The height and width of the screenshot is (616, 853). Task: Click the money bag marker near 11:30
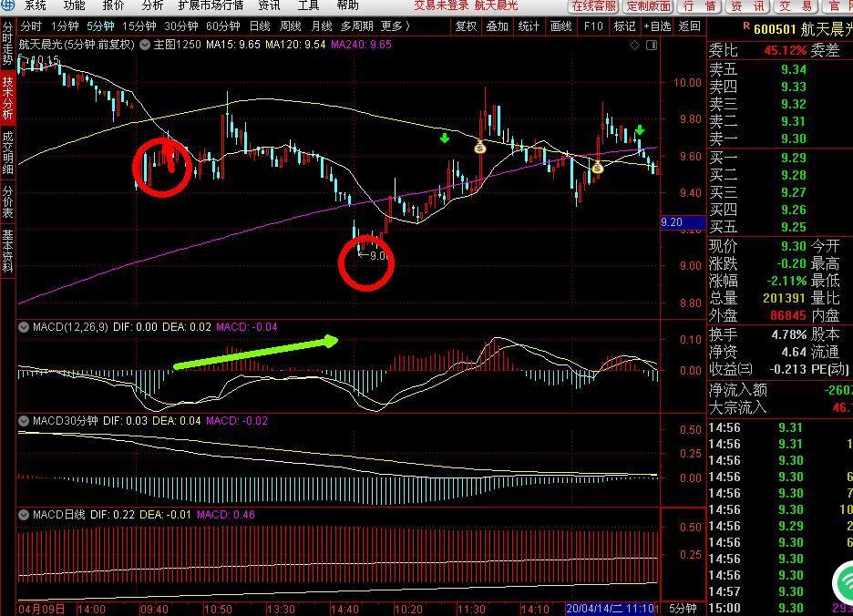point(480,147)
